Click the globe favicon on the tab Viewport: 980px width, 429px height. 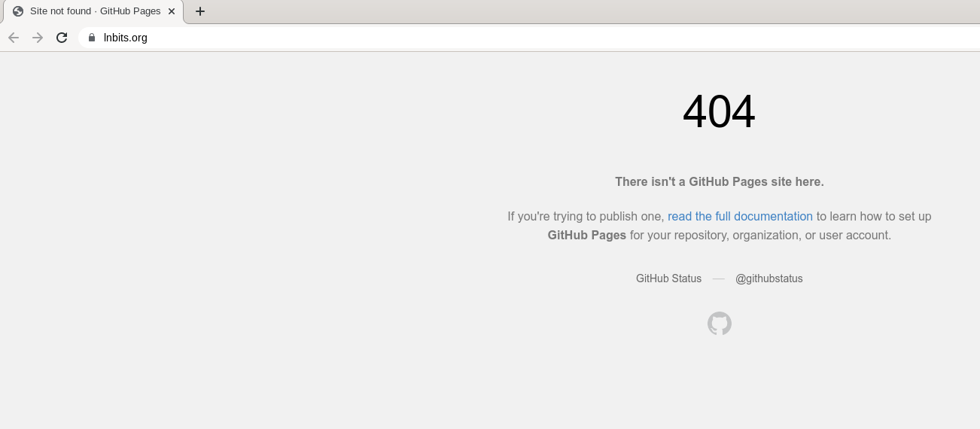[18, 11]
